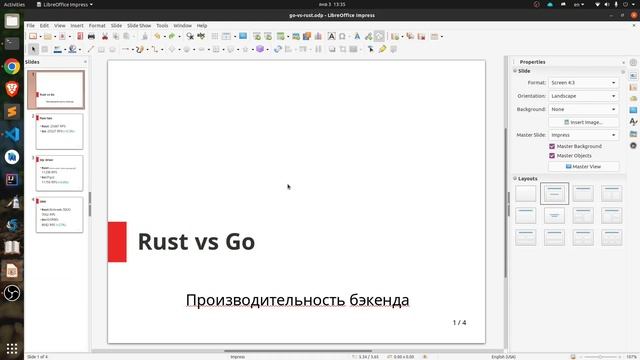This screenshot has height=360, width=640.
Task: Open Activities overview
Action: pyautogui.click(x=14, y=4)
